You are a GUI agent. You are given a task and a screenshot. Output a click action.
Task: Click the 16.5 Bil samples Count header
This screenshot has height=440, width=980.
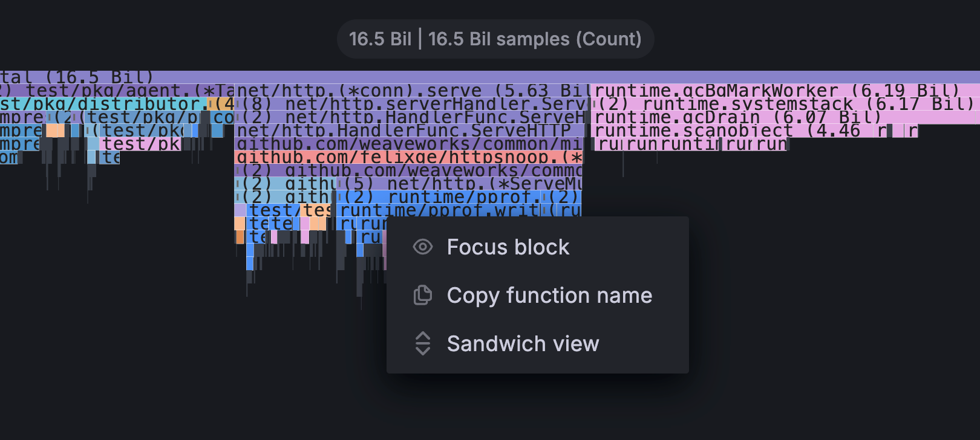(495, 39)
